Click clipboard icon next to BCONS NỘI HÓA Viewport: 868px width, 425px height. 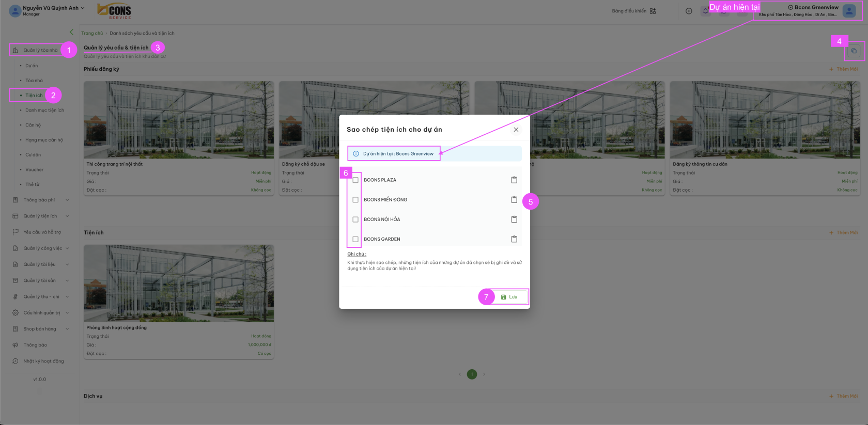click(514, 219)
